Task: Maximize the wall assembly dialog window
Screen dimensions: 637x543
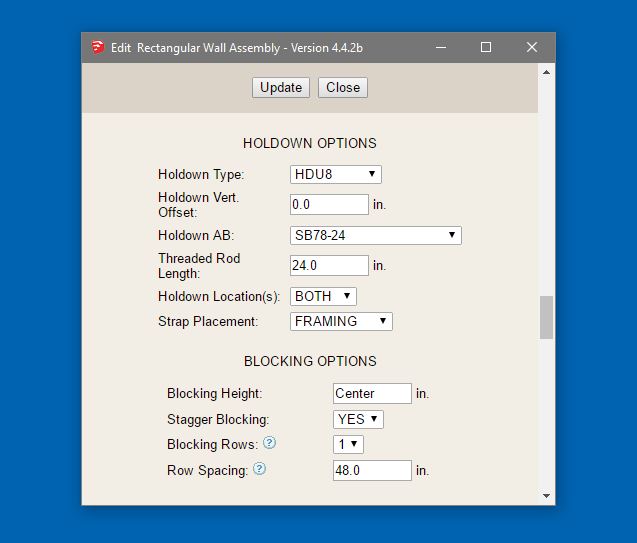Action: (x=486, y=47)
